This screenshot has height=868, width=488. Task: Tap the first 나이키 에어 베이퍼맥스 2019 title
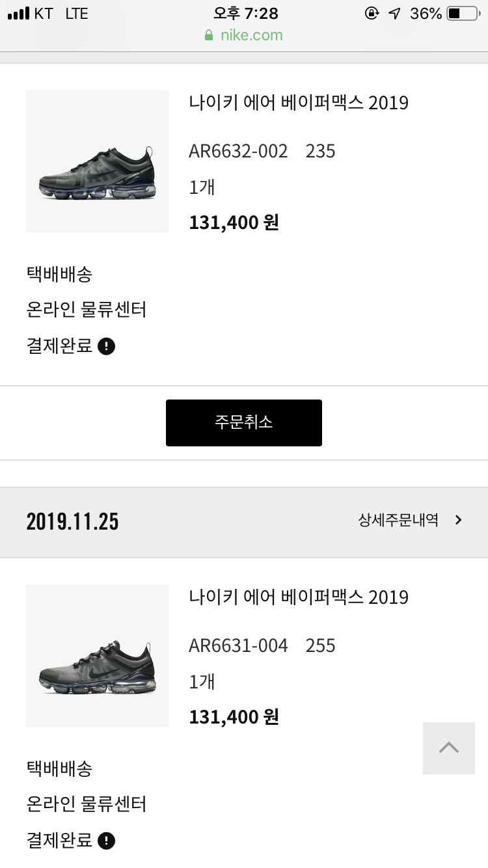pyautogui.click(x=299, y=103)
